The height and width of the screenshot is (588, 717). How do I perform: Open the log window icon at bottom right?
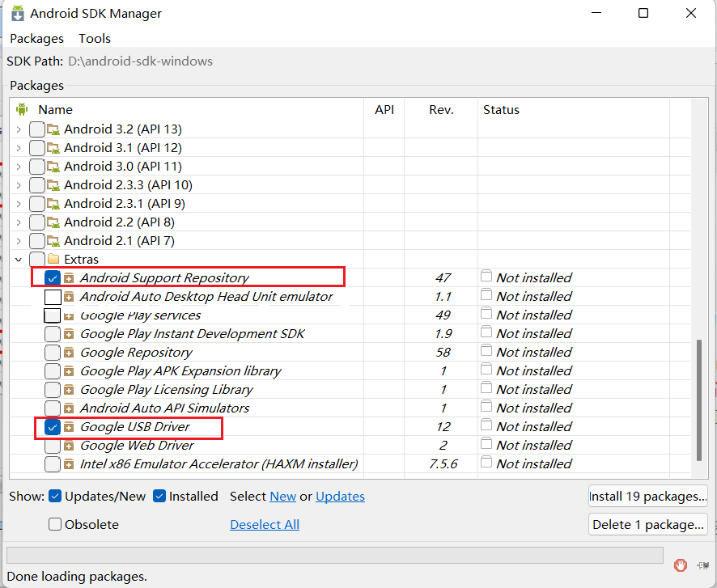pos(702,565)
